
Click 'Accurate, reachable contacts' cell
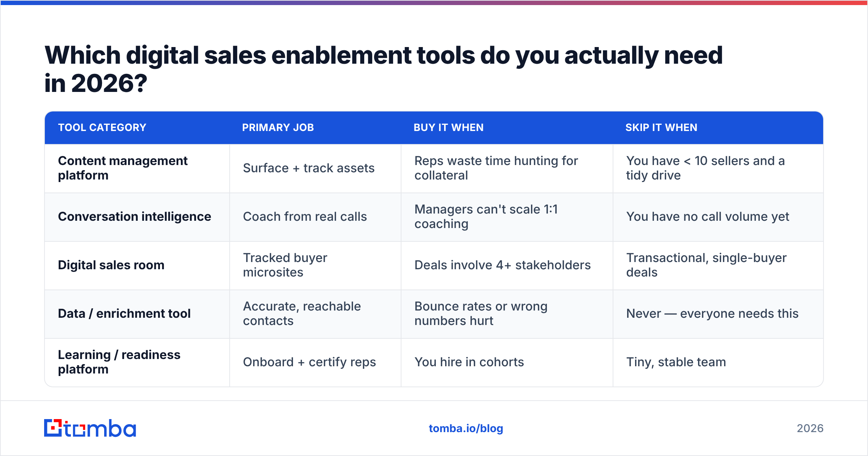coord(315,314)
